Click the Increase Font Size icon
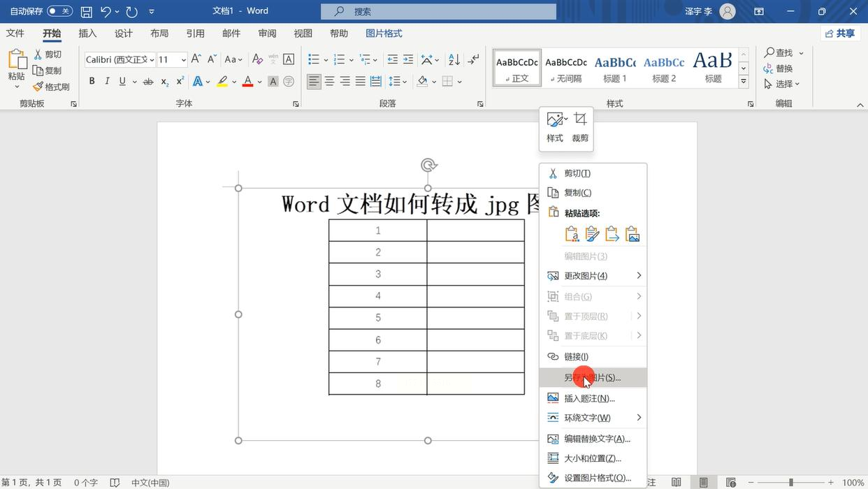The height and width of the screenshot is (489, 868). pyautogui.click(x=196, y=59)
